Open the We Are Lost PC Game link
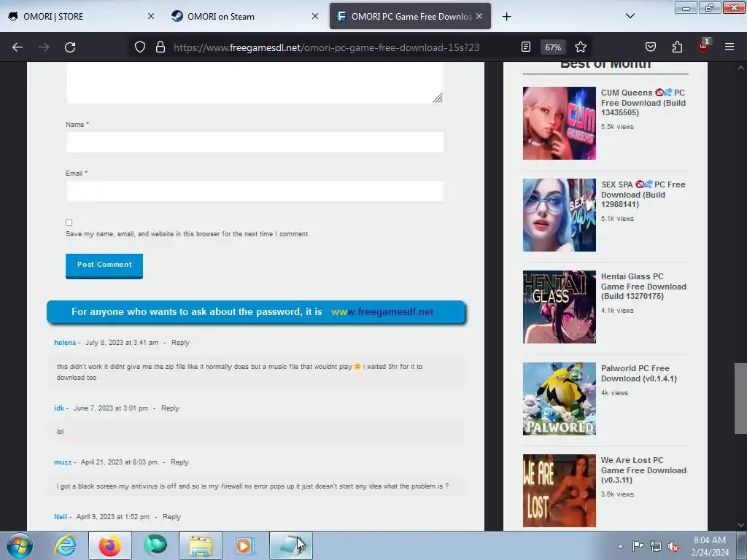The width and height of the screenshot is (747, 560). click(643, 470)
